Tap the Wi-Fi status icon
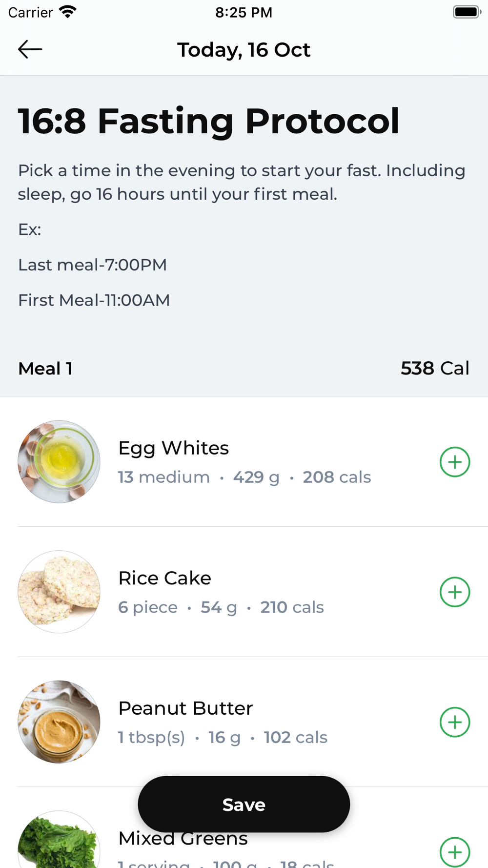This screenshot has width=488, height=868. (x=68, y=12)
